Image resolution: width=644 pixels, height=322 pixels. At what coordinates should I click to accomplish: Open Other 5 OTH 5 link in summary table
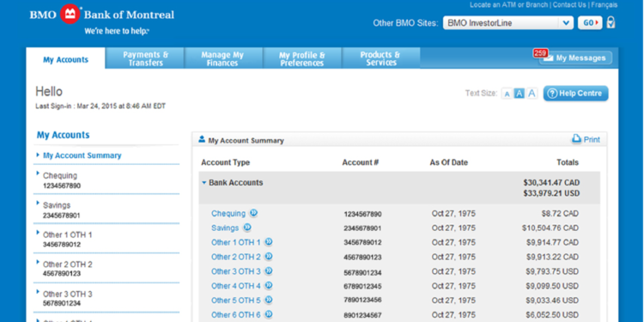236,301
